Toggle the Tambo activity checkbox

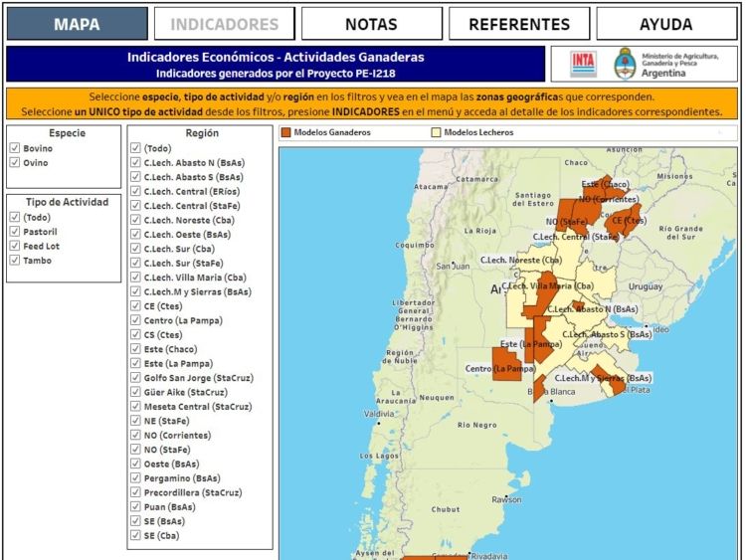coord(15,261)
